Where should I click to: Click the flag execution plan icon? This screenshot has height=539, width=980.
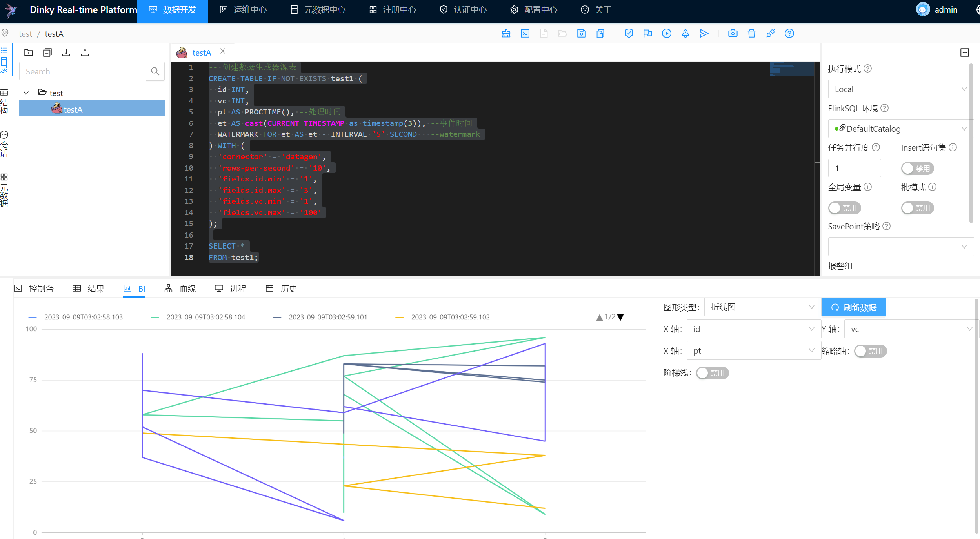pyautogui.click(x=648, y=34)
